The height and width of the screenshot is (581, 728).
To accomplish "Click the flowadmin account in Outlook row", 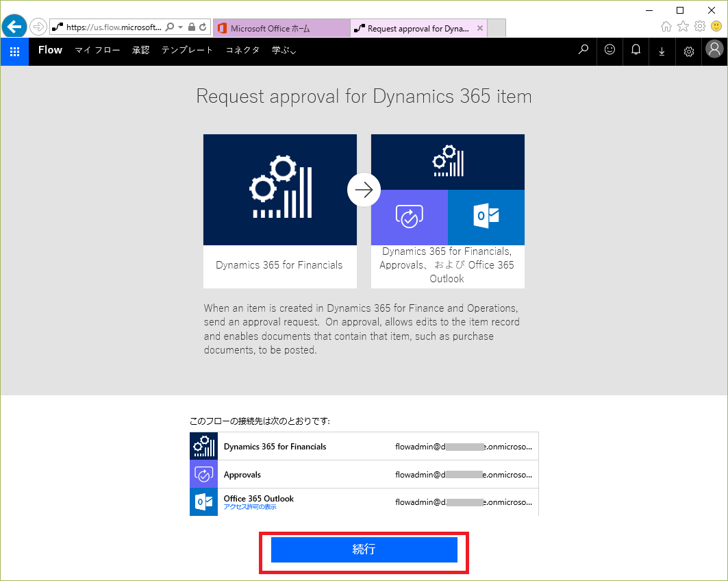I will coord(464,502).
